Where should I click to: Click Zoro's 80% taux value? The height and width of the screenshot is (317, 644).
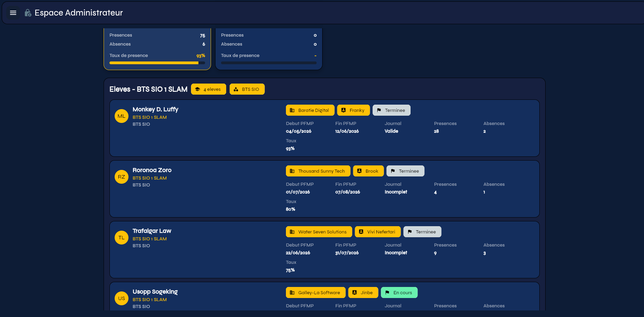pyautogui.click(x=290, y=209)
